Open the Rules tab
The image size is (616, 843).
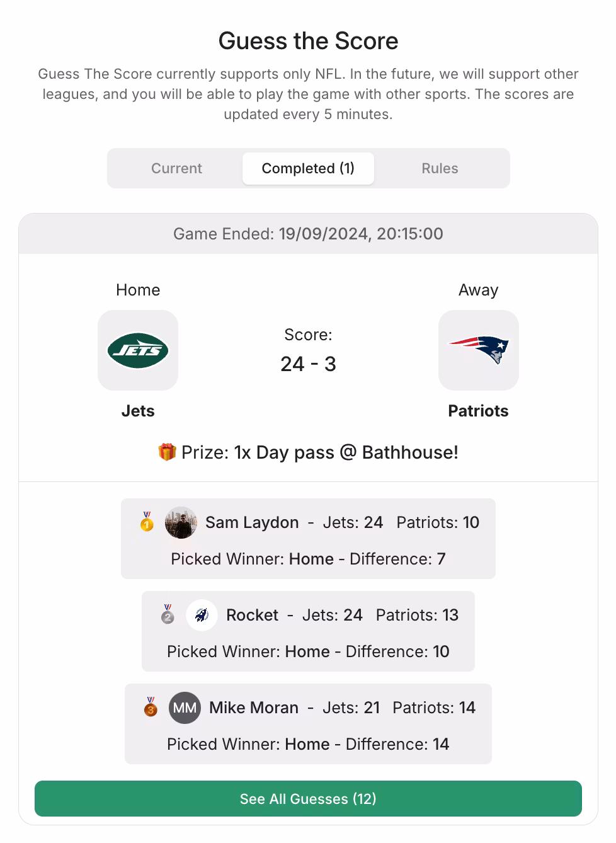coord(440,168)
